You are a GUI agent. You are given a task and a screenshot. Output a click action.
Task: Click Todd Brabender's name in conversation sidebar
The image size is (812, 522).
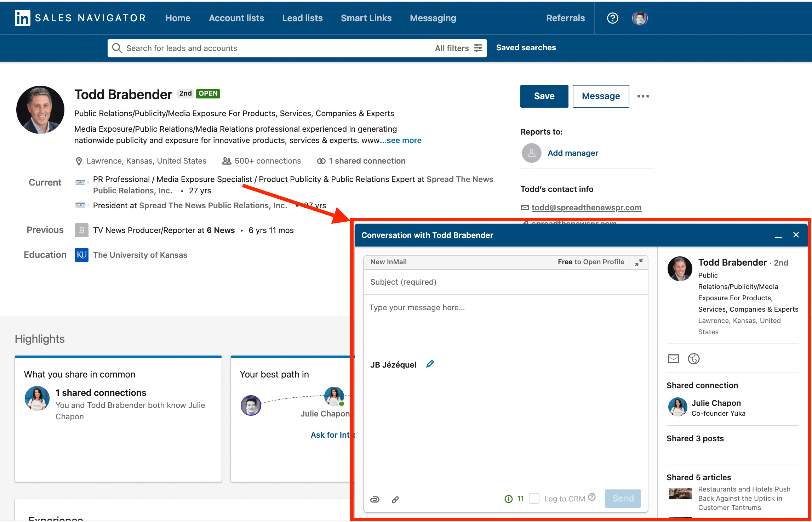point(732,262)
